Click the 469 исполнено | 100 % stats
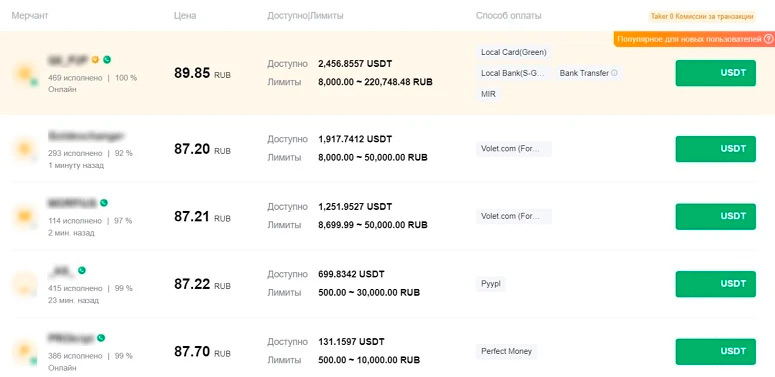Viewport: 775px width, 377px height. coord(92,78)
